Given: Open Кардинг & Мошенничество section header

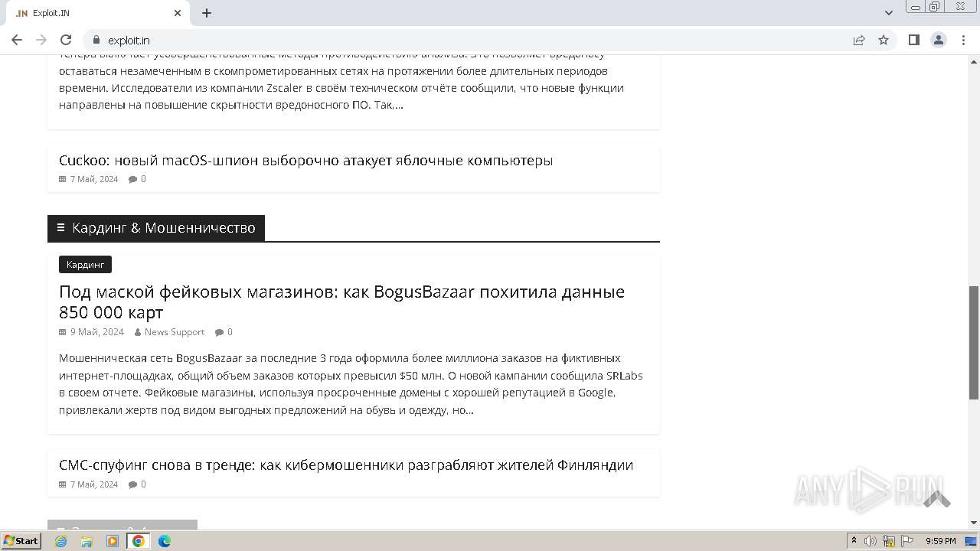Looking at the screenshot, I should pos(156,228).
